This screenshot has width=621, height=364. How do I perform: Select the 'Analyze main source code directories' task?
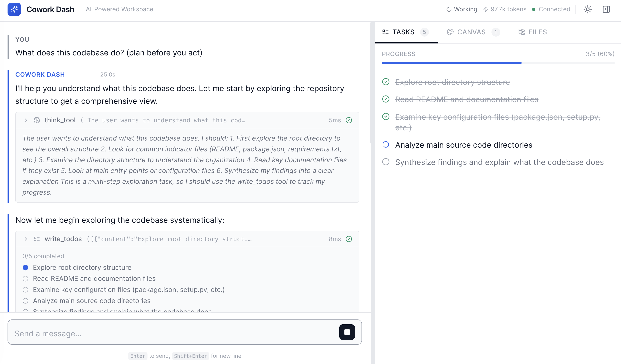pyautogui.click(x=464, y=145)
